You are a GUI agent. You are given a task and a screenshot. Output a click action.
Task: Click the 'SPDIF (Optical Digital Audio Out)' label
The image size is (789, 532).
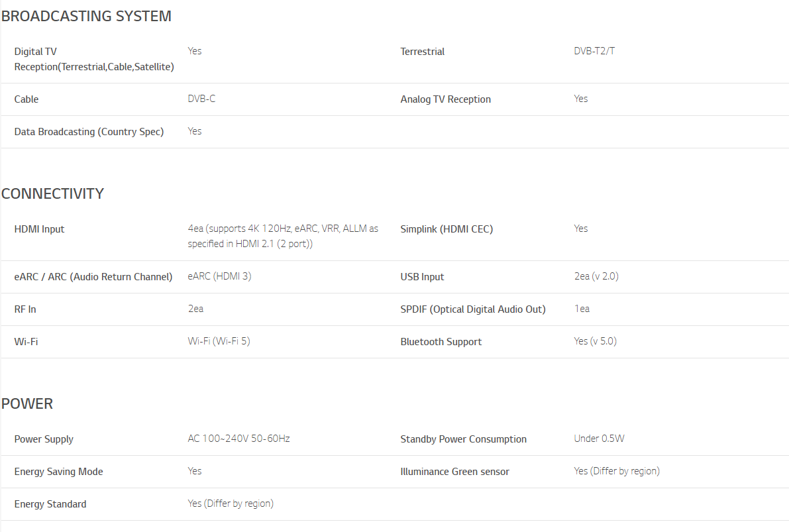[x=473, y=309]
